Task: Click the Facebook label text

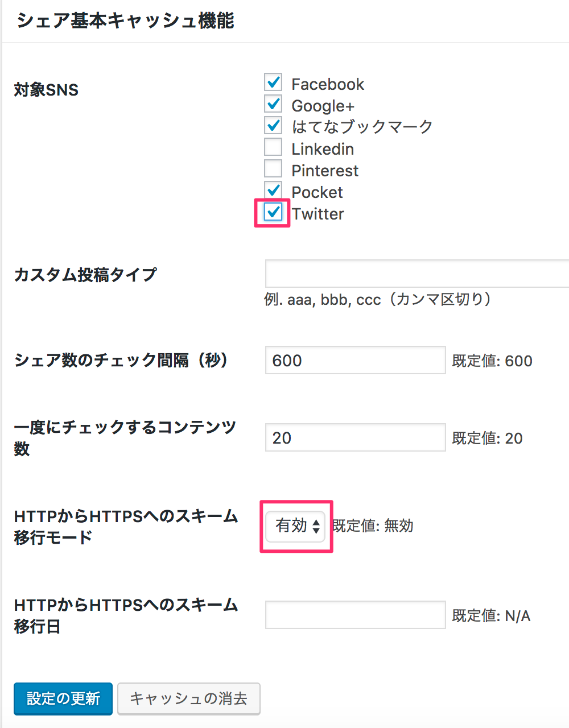Action: point(328,84)
